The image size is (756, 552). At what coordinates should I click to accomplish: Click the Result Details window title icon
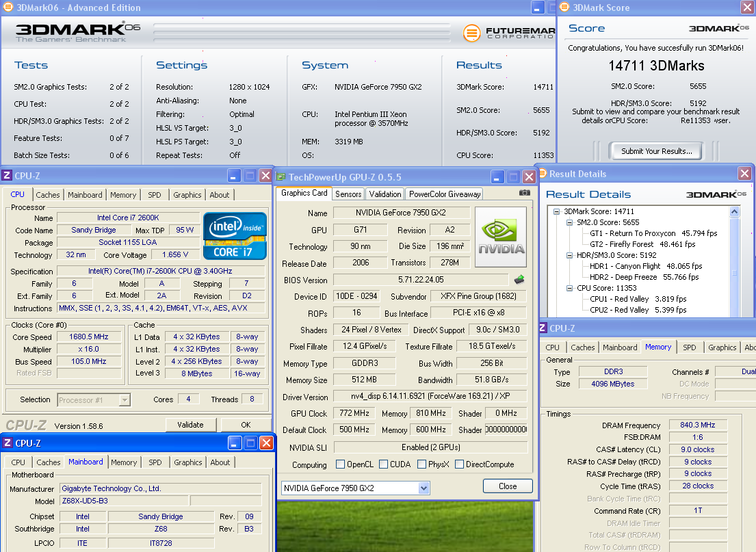[543, 174]
